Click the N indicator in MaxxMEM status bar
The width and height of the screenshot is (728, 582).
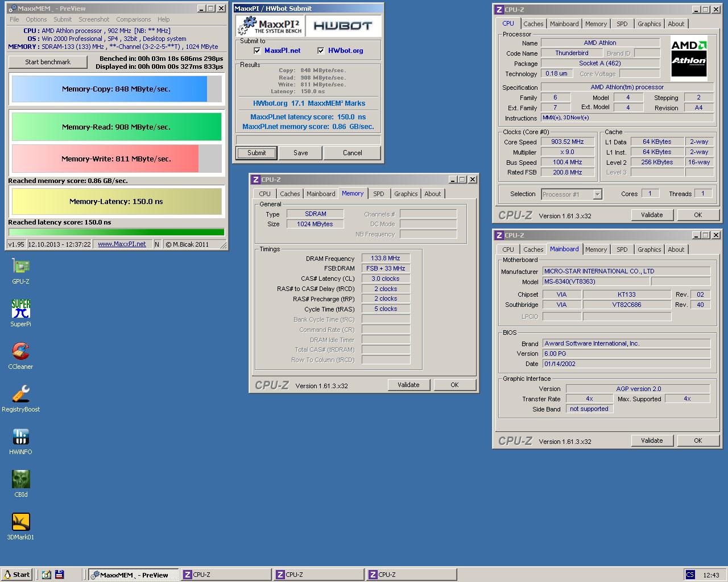[x=157, y=244]
